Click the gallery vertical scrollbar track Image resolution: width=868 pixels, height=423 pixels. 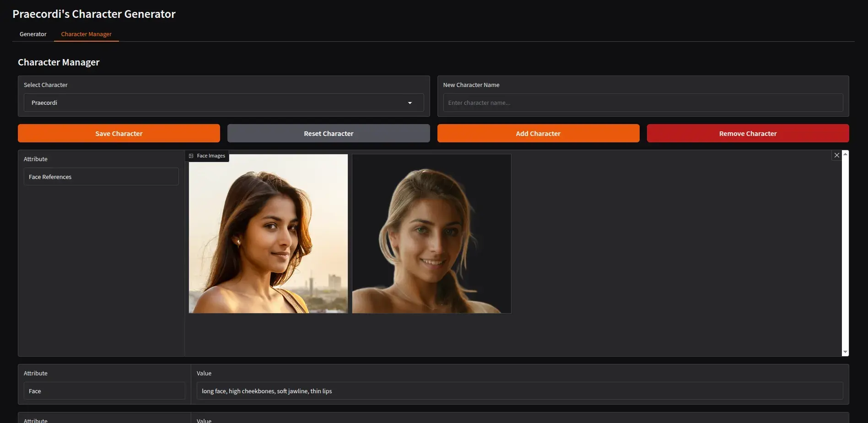845,252
